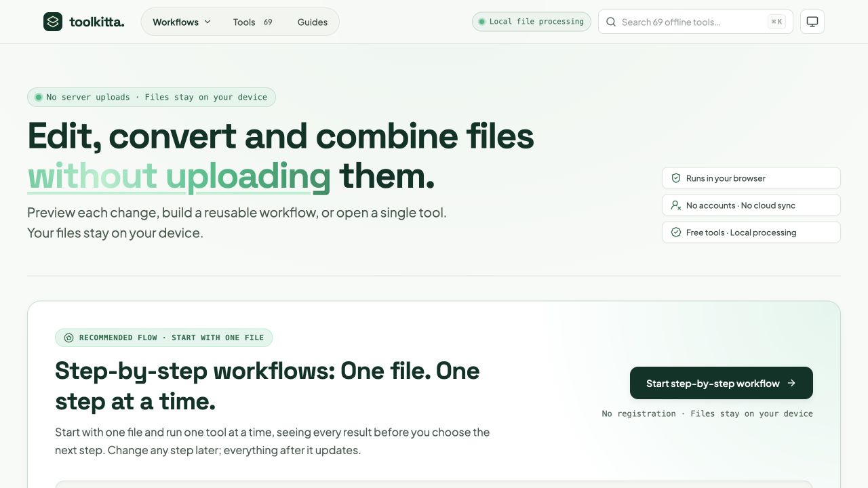Click 'No registration · Files stay on your device' text
Viewport: 868px width, 488px height.
707,413
